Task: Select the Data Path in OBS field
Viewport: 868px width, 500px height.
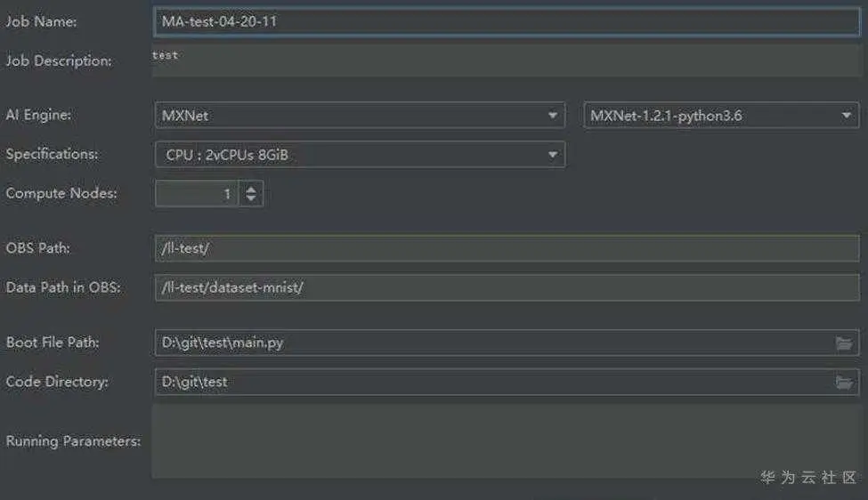Action: [507, 287]
